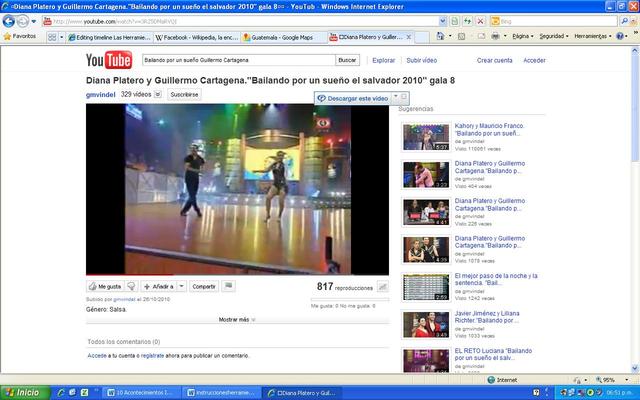Go back with the browser Back arrow
Screen dimensions: 640x400
coord(9,21)
